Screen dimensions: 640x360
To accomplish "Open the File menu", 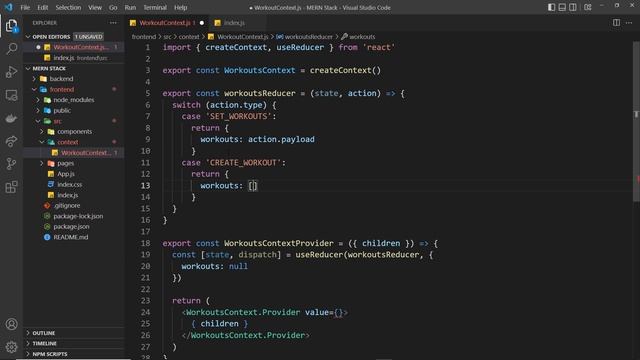I will (x=25, y=7).
